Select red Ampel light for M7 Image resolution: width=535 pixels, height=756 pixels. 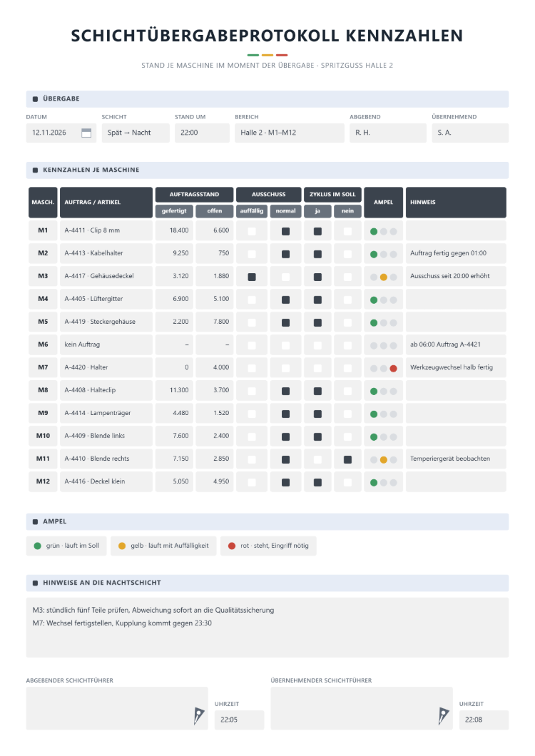click(393, 368)
